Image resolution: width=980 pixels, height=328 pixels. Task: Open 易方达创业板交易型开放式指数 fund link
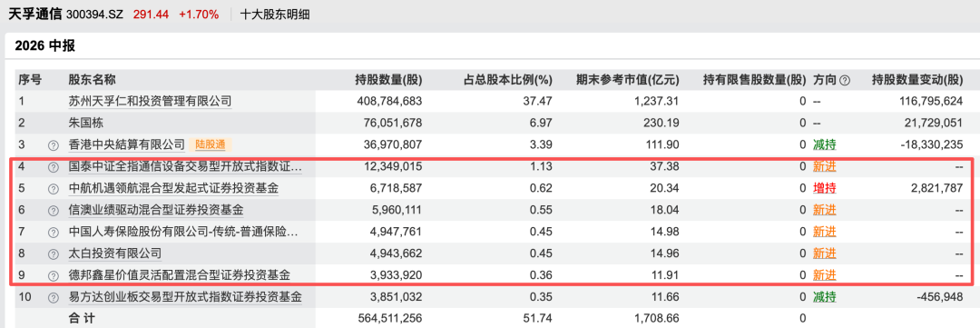[x=185, y=297]
